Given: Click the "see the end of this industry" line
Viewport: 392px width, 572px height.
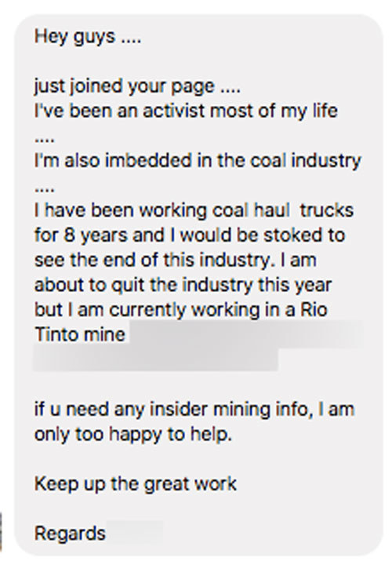Looking at the screenshot, I should point(176,260).
